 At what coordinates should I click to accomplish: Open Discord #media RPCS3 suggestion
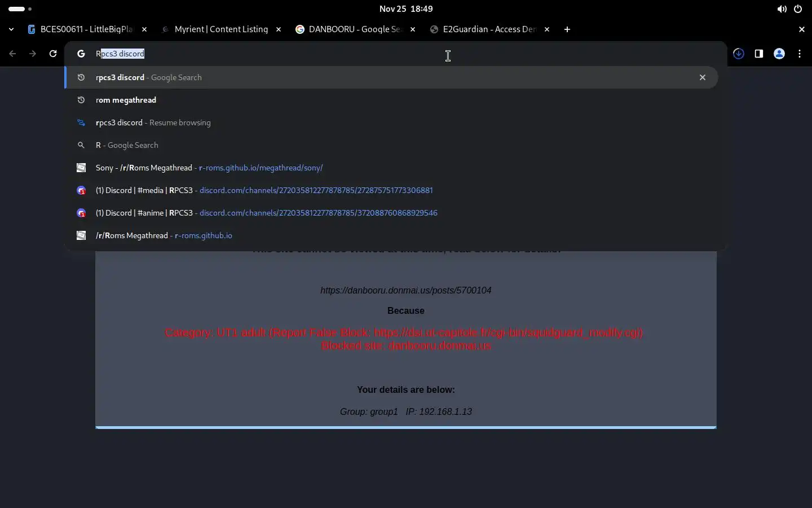[391, 190]
